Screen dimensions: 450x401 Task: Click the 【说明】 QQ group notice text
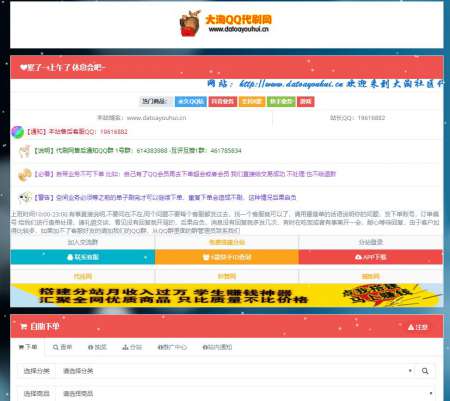(x=137, y=151)
